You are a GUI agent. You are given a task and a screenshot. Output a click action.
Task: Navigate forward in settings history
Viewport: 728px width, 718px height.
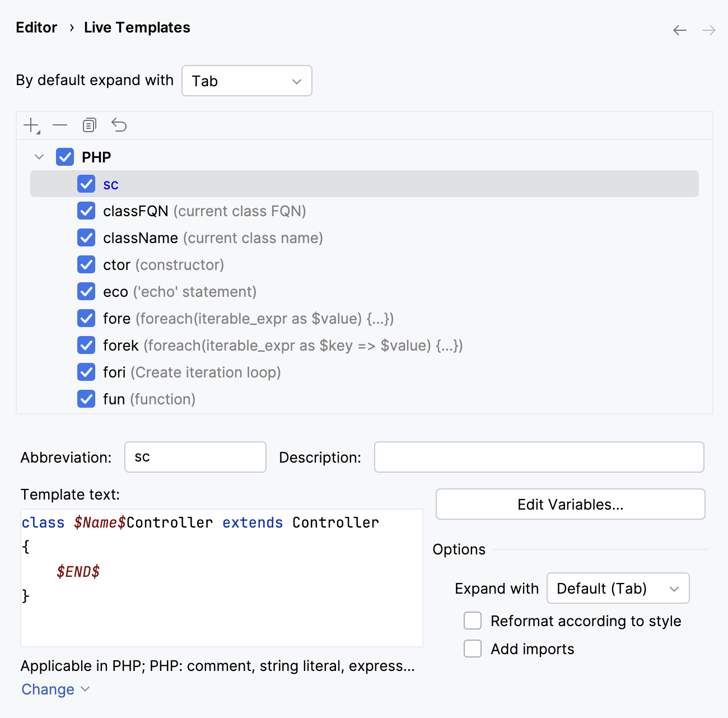[708, 30]
